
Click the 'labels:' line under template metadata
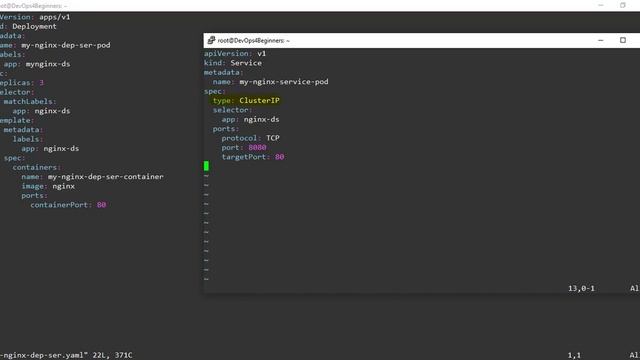point(28,139)
